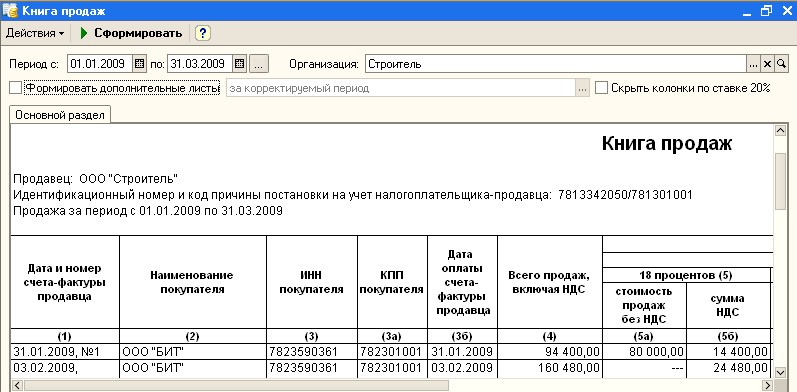This screenshot has width=797, height=392.
Task: Click the horizontal scrollbar thumb
Action: click(x=236, y=385)
